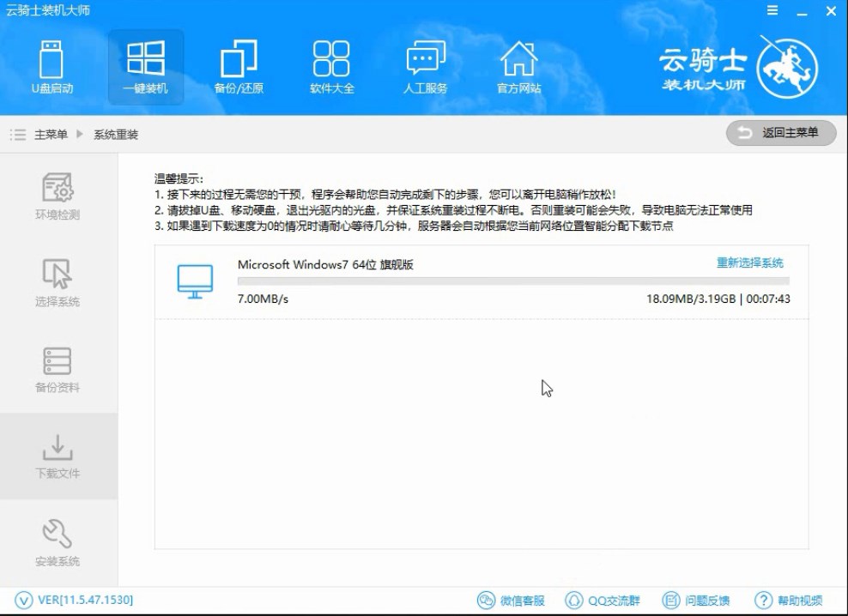Open the 软件大全 section
848x616 pixels.
coord(331,67)
